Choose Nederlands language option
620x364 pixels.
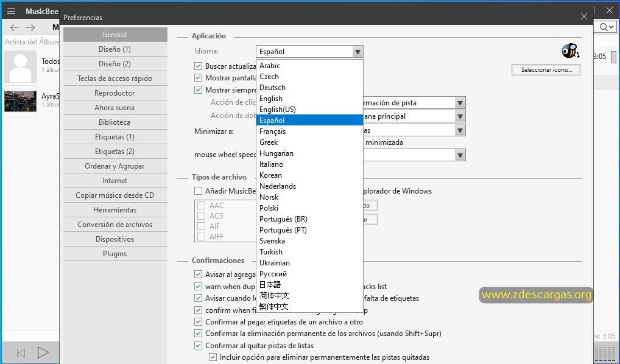(309, 186)
